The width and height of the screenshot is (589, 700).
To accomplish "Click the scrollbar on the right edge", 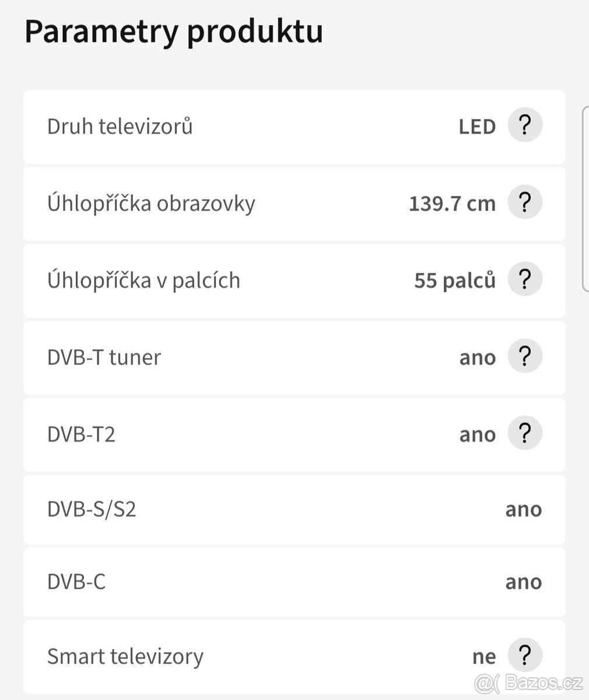I will tap(585, 198).
